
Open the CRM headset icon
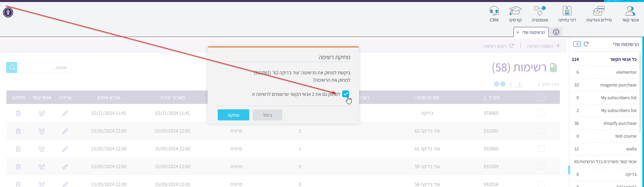pos(494,11)
